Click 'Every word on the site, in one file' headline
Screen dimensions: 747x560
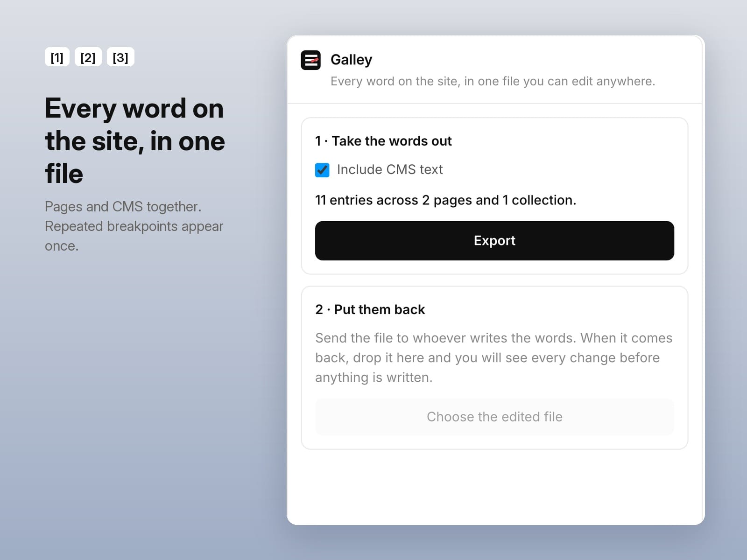(135, 141)
